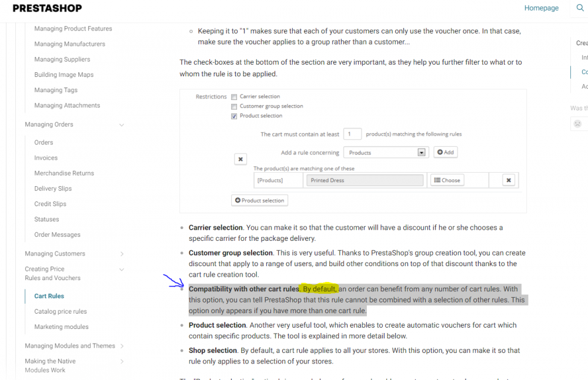This screenshot has width=588, height=380.
Task: Open the Invoices page
Action: (46, 158)
